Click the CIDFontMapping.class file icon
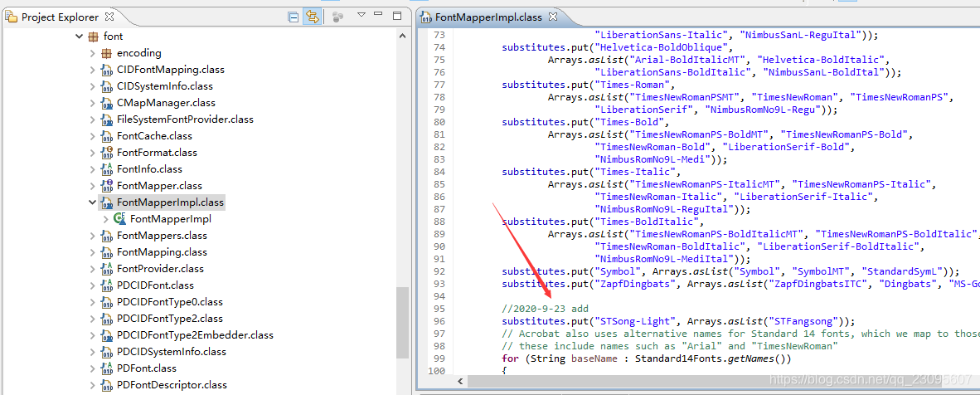 [x=107, y=70]
